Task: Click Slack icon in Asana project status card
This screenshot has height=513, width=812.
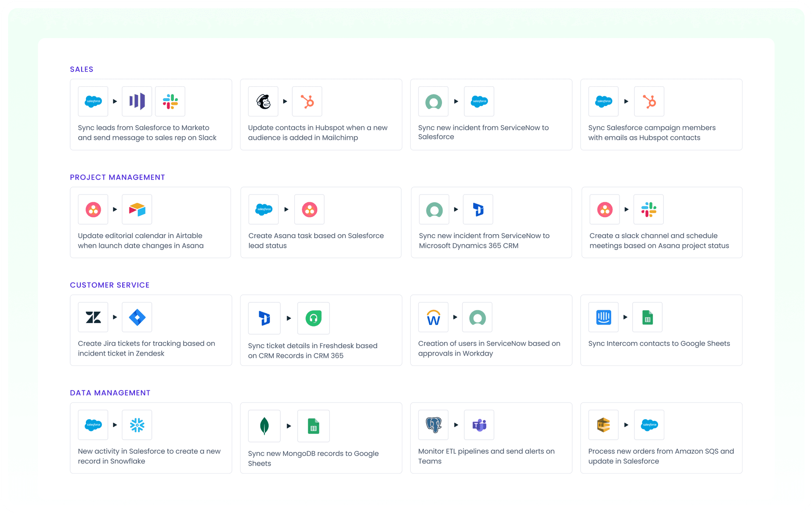Action: point(648,209)
